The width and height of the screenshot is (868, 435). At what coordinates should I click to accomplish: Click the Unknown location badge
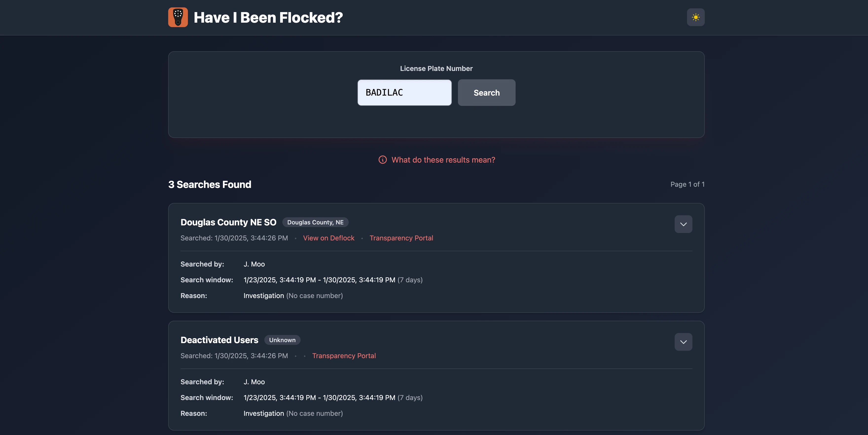point(282,340)
